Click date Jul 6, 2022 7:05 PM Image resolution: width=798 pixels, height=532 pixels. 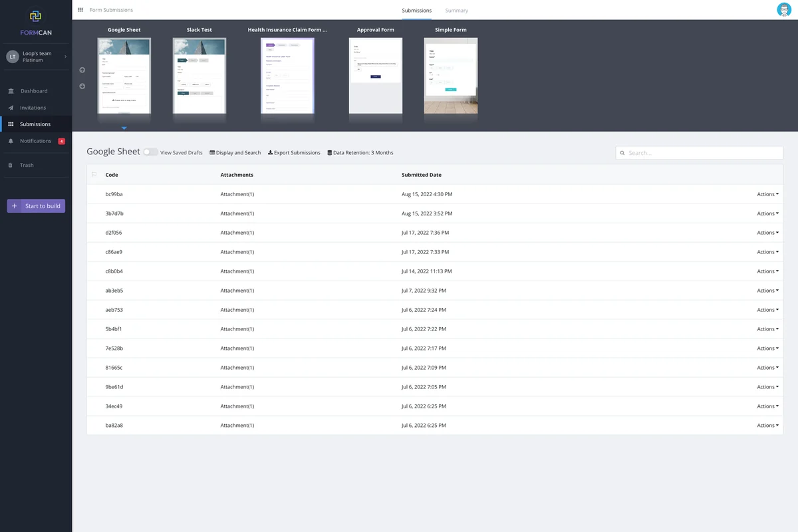coord(424,387)
